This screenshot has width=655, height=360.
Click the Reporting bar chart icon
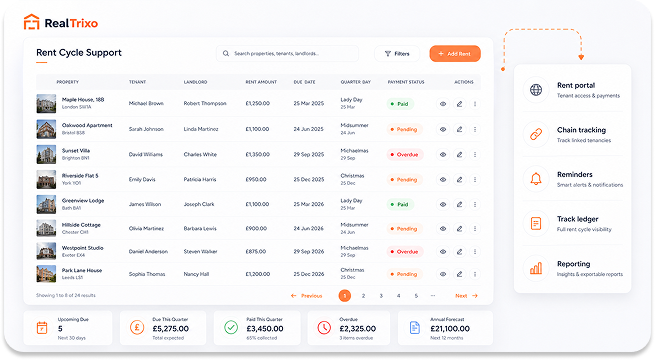point(536,268)
